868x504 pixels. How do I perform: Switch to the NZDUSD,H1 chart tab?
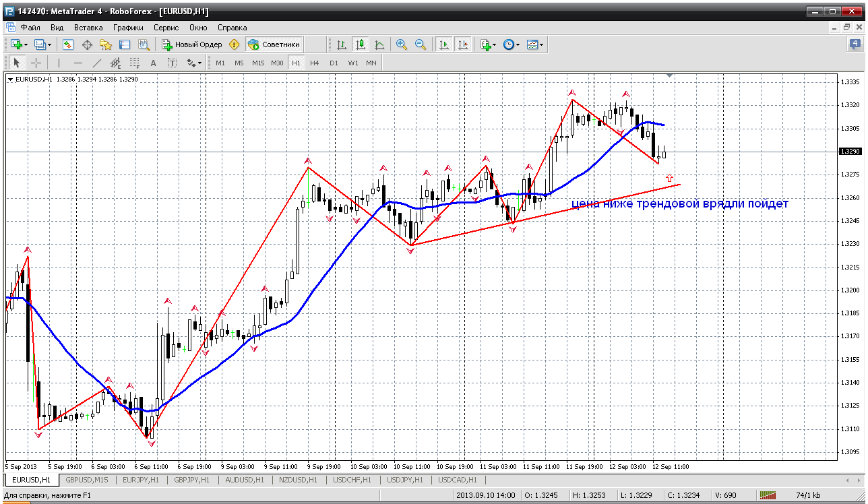297,480
